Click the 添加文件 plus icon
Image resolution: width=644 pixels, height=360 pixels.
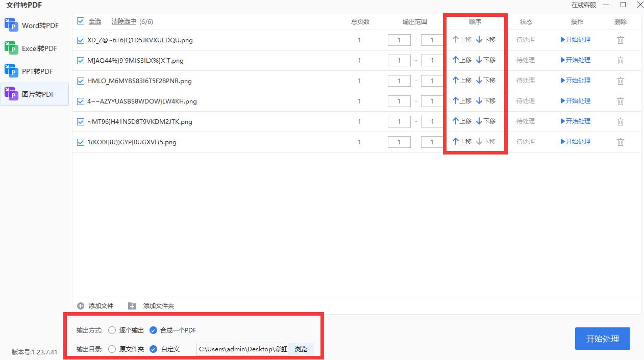tap(81, 305)
